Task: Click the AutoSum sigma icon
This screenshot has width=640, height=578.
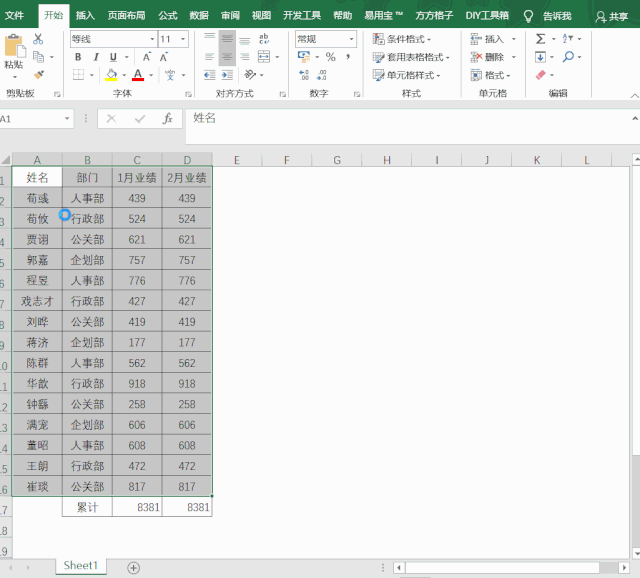Action: [x=540, y=39]
